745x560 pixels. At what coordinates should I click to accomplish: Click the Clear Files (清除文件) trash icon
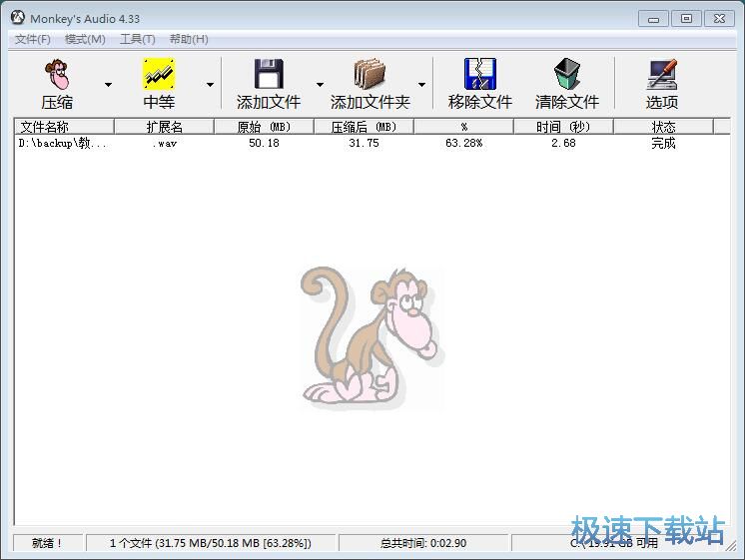567,74
